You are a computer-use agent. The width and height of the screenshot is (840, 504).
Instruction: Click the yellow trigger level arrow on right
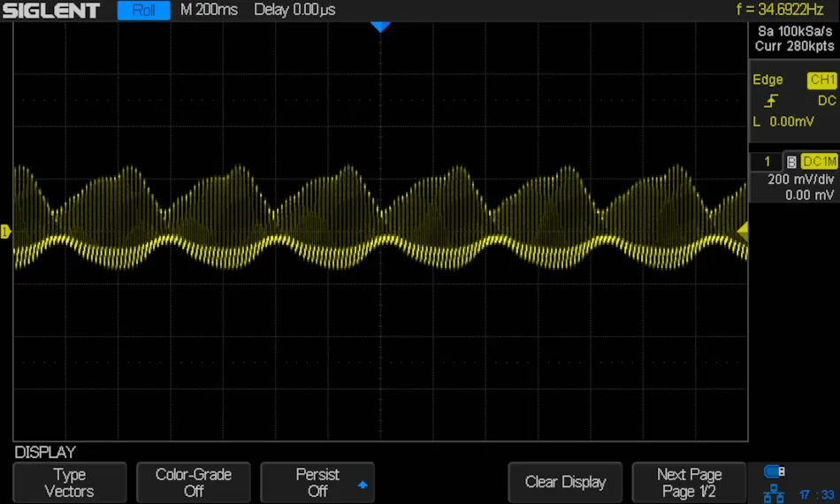click(x=743, y=232)
